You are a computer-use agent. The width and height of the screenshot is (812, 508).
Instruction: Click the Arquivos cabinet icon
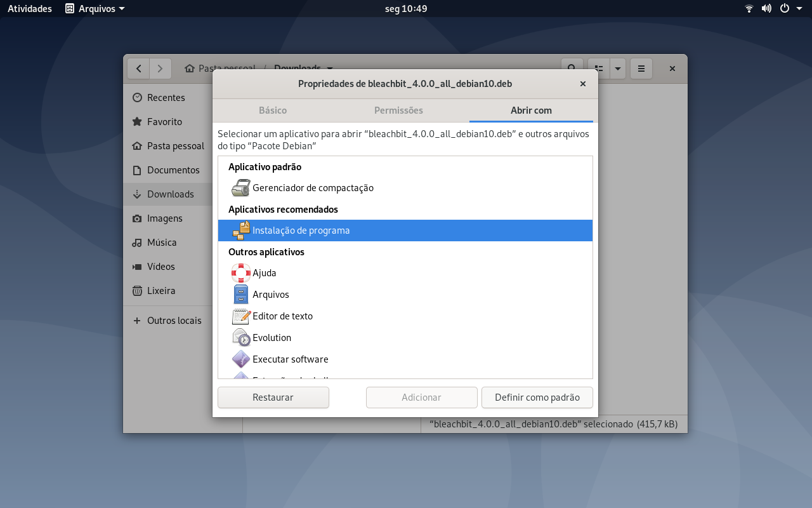coord(240,295)
